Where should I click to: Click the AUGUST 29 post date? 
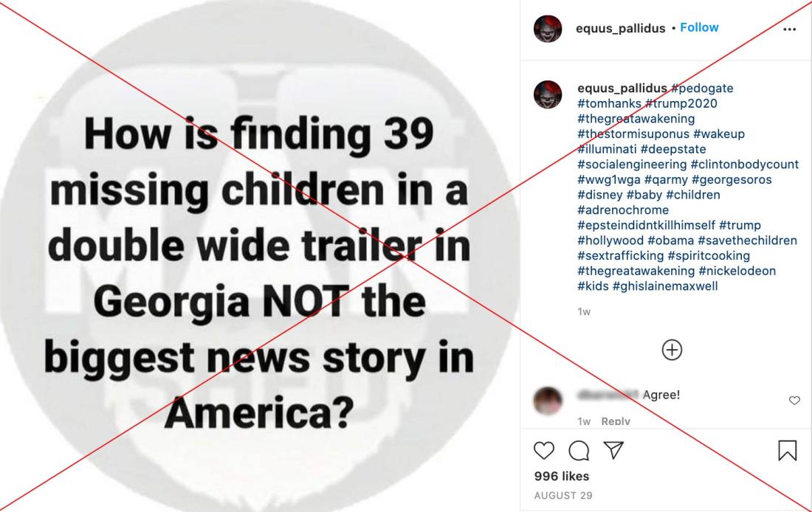(563, 496)
